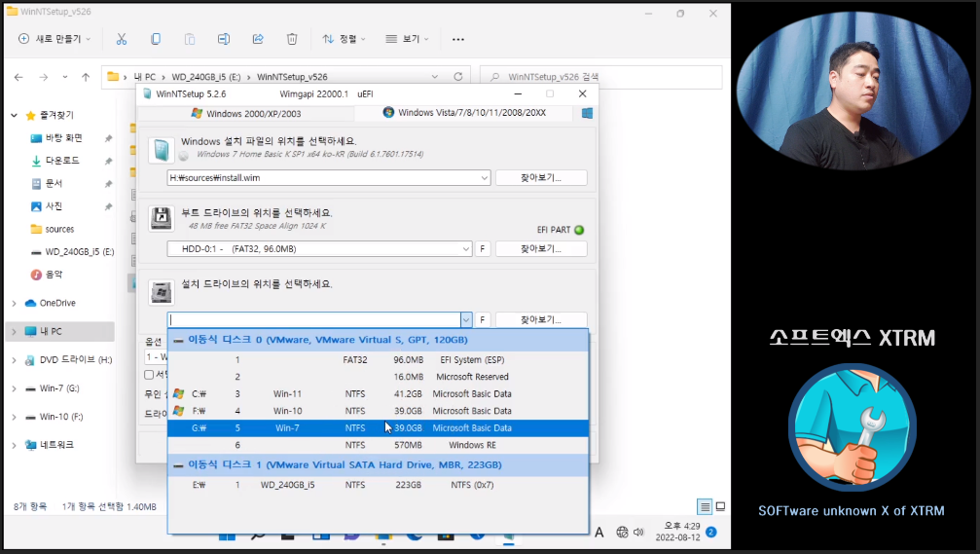
Task: Select the E: WD_240GB_i5 partition row
Action: [x=379, y=485]
